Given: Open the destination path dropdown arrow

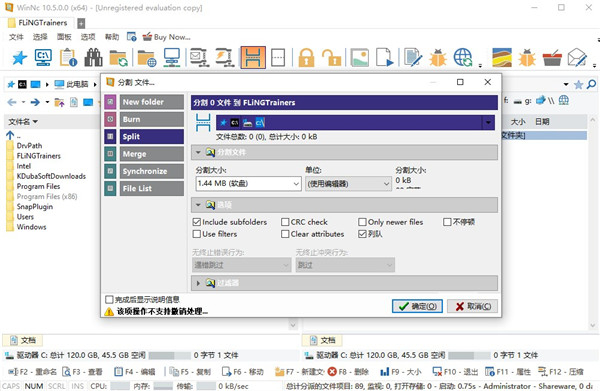Looking at the screenshot, I should (x=488, y=123).
